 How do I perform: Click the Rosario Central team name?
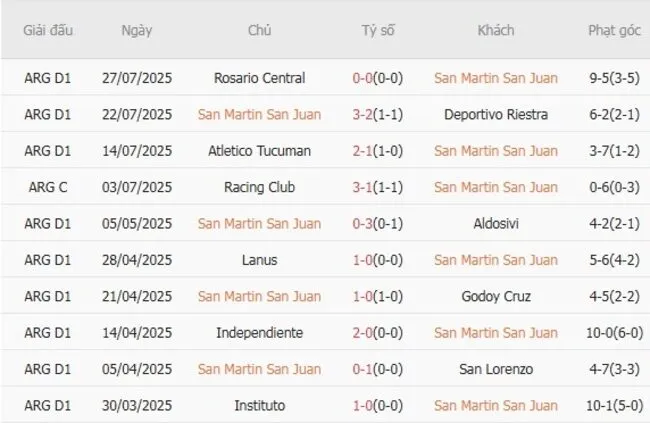[260, 78]
